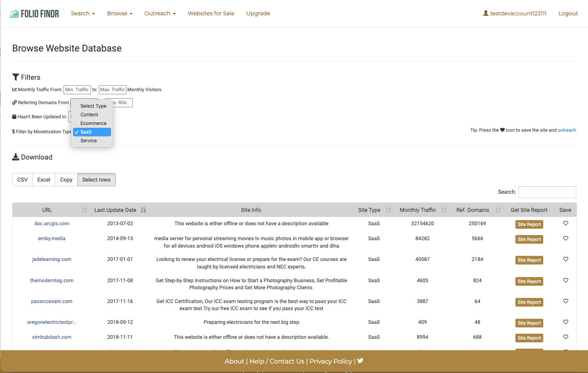The height and width of the screenshot is (373, 588).
Task: Choose Ecommerce monetization type
Action: [92, 123]
